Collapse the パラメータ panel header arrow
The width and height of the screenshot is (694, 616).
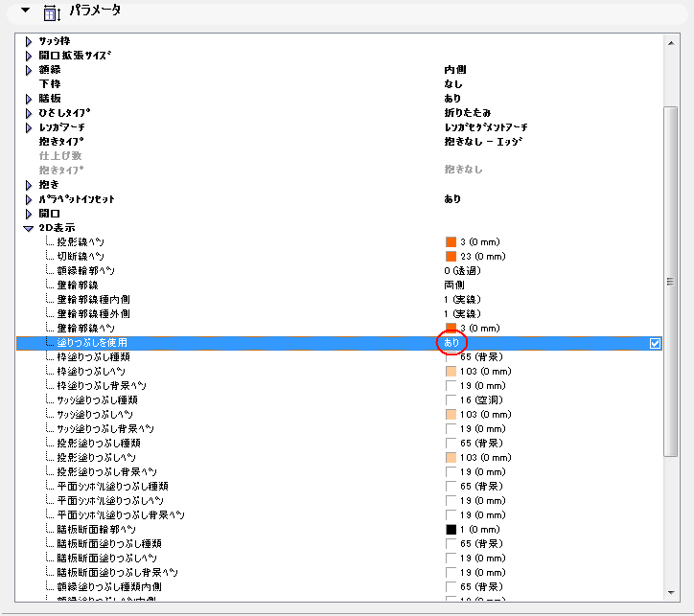[26, 10]
